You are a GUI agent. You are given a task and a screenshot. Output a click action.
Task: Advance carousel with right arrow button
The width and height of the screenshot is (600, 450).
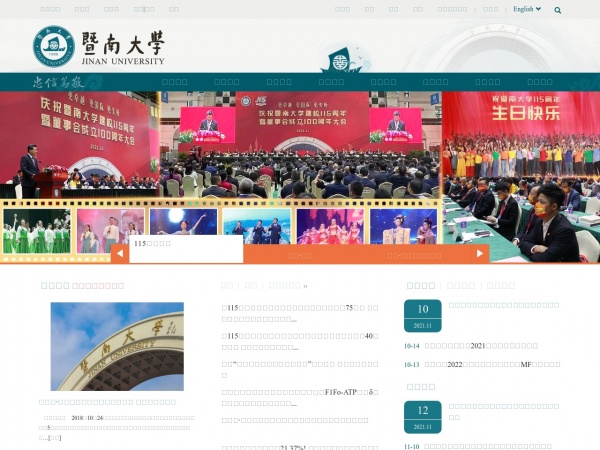[x=480, y=254]
